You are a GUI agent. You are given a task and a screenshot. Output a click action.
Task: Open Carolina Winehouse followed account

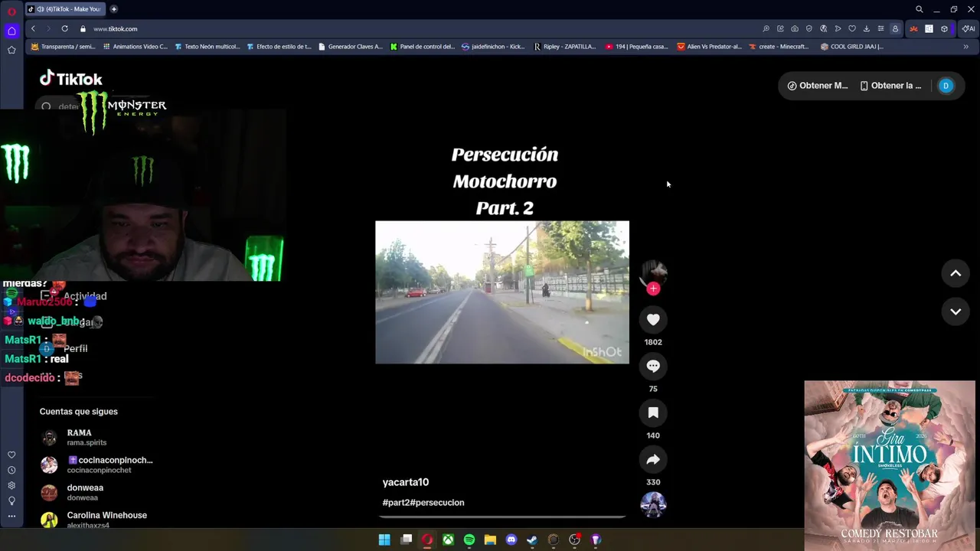(x=93, y=520)
